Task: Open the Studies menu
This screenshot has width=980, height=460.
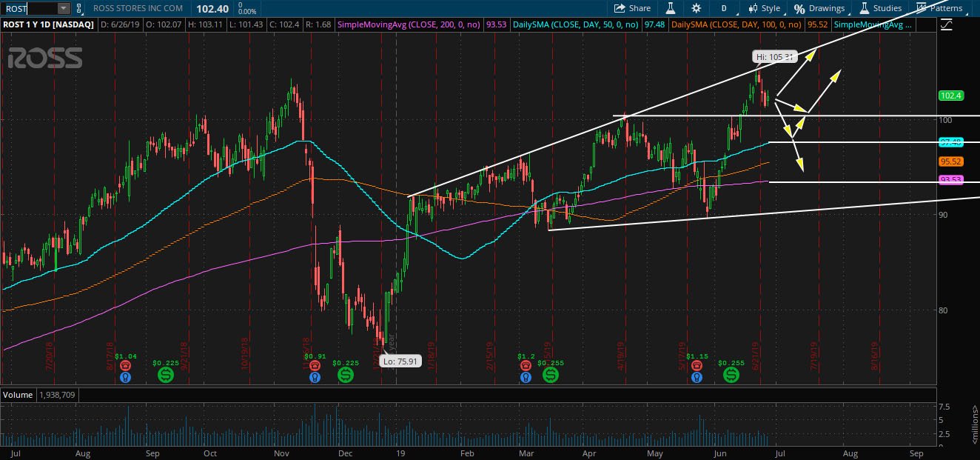Action: tap(880, 8)
